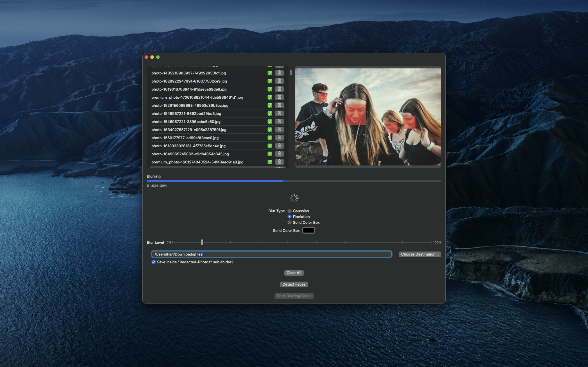Image resolution: width=588 pixels, height=367 pixels.
Task: Choose Solid Color Box blur type
Action: pyautogui.click(x=289, y=222)
